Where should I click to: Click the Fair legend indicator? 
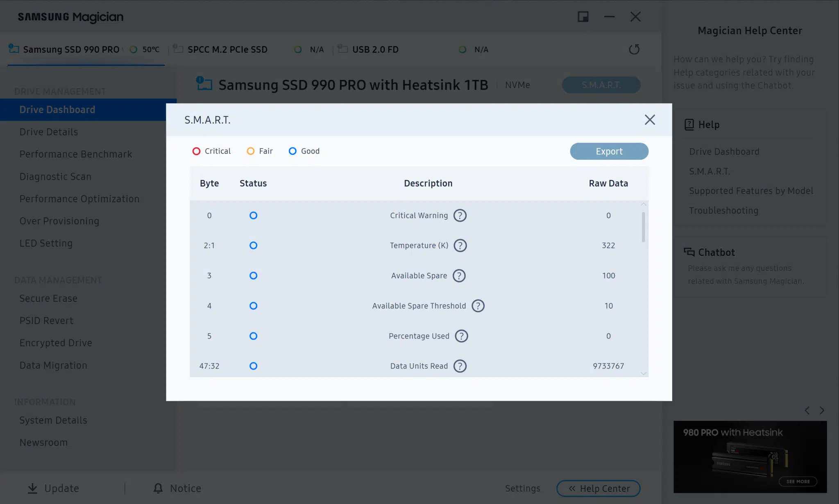click(250, 151)
